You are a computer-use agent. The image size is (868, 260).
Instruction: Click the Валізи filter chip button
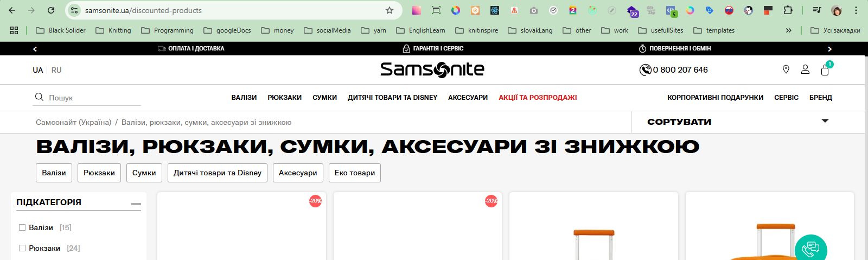54,173
